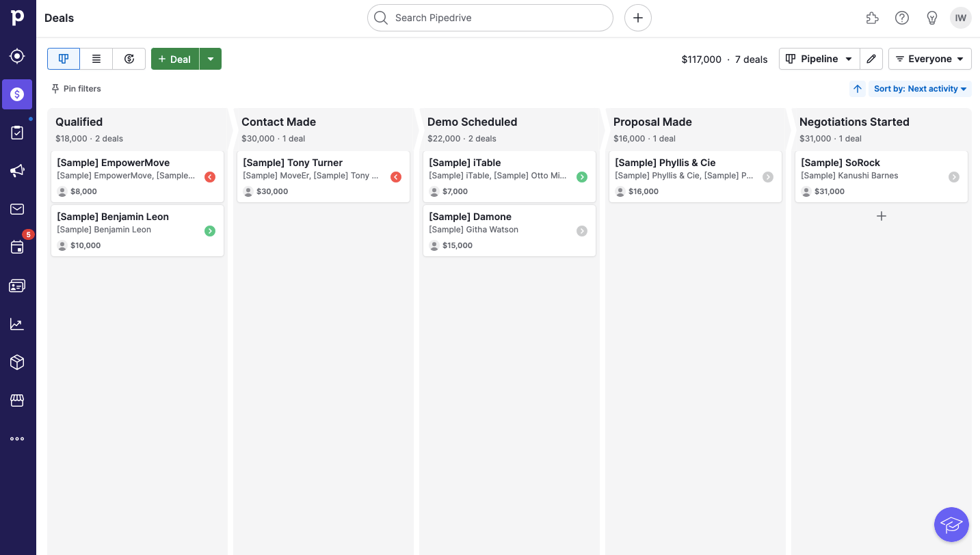Click Phyllis & Cie gray activity icon

click(x=768, y=177)
